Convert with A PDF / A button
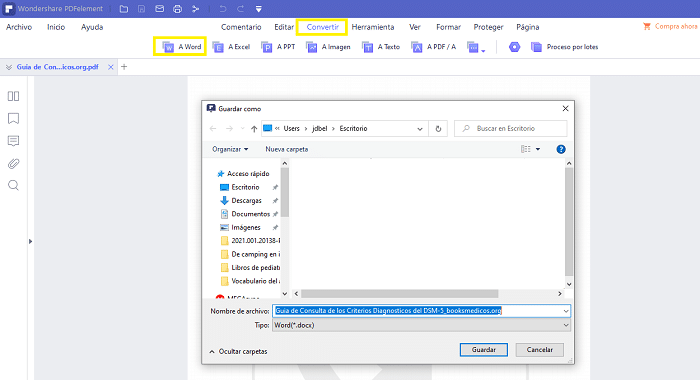 tap(433, 47)
